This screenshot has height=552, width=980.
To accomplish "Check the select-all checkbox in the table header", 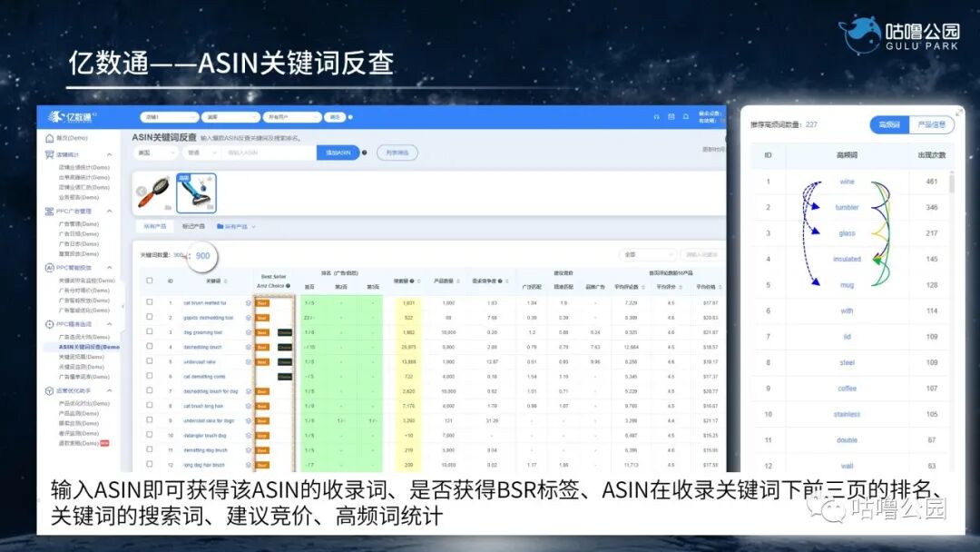I will (149, 280).
